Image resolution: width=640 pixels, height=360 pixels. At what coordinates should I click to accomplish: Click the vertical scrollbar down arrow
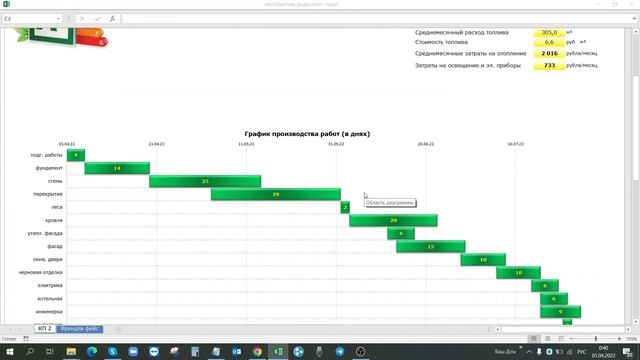coord(636,322)
